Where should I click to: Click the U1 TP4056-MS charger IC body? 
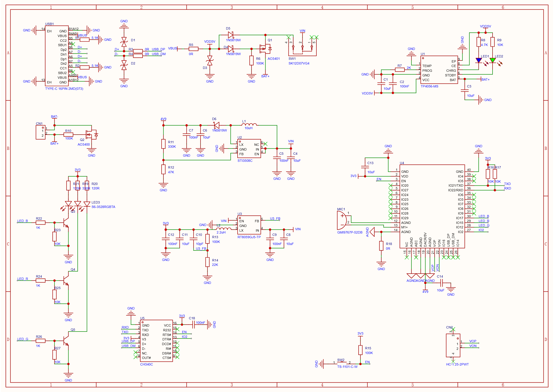pyautogui.click(x=439, y=70)
